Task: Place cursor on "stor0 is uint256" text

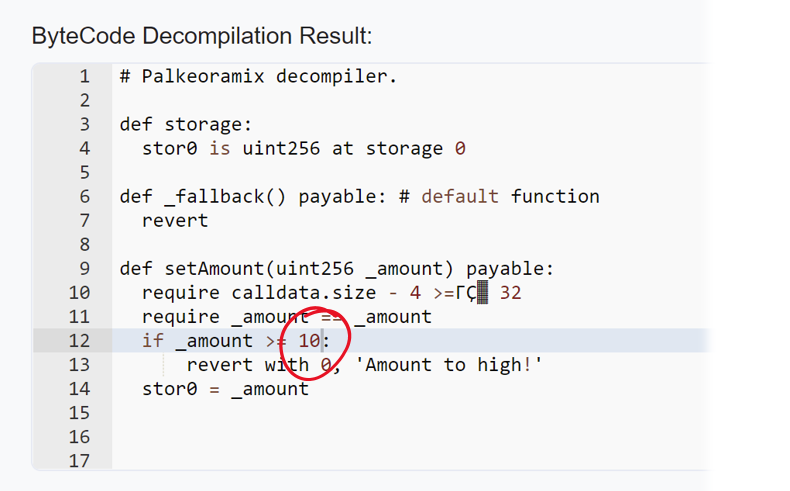Action: 230,148
